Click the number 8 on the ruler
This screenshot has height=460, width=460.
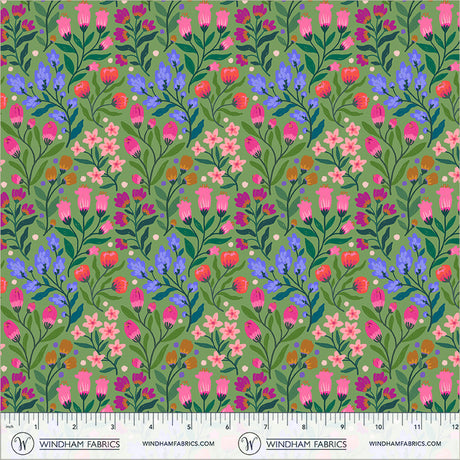[x=304, y=427]
